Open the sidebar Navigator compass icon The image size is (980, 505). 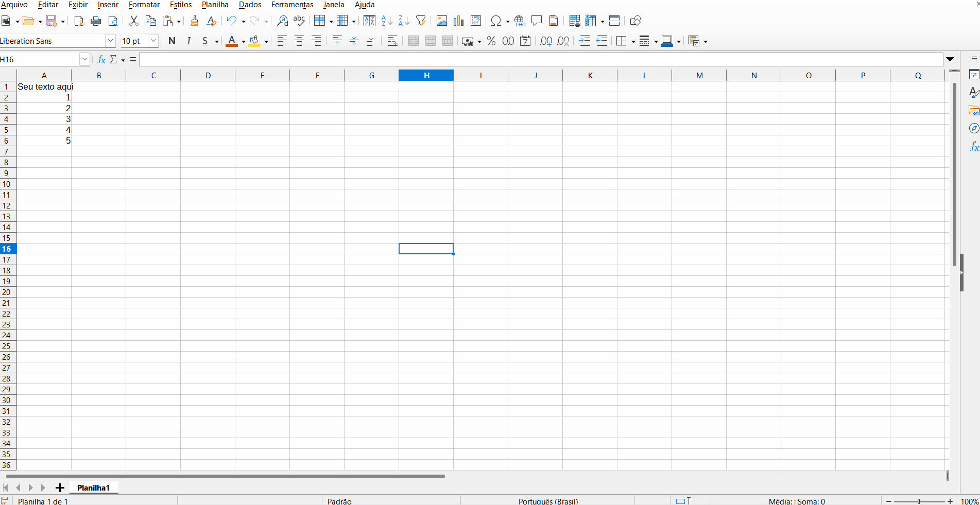tap(973, 128)
